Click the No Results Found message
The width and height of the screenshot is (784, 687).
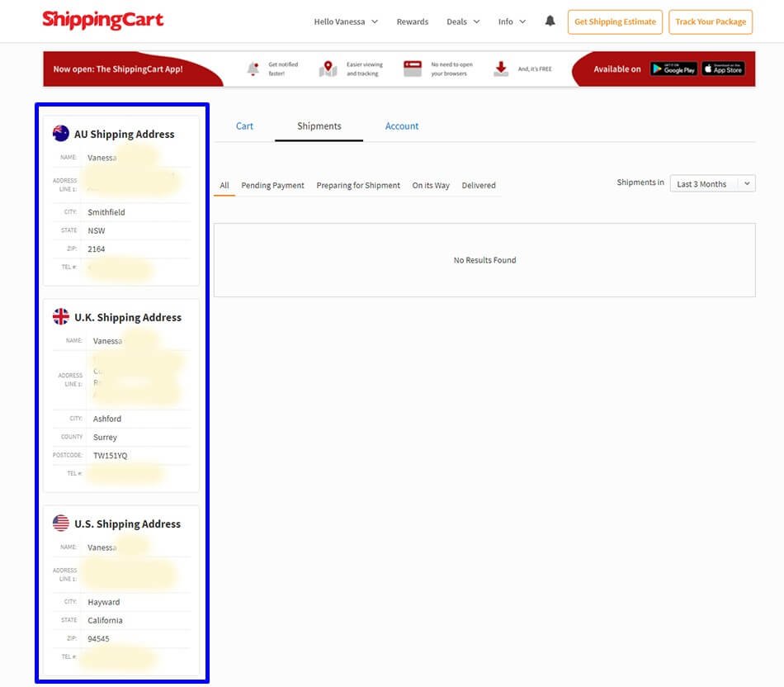pos(484,260)
